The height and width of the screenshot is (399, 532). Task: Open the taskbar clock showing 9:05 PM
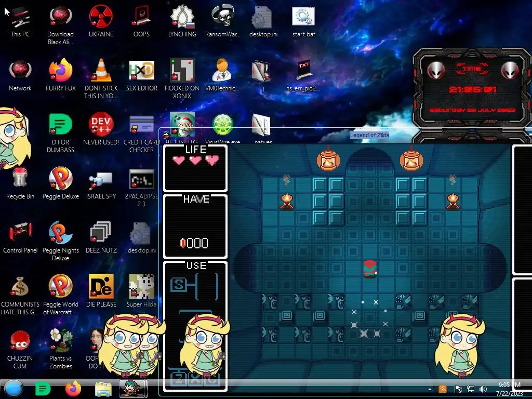509,389
